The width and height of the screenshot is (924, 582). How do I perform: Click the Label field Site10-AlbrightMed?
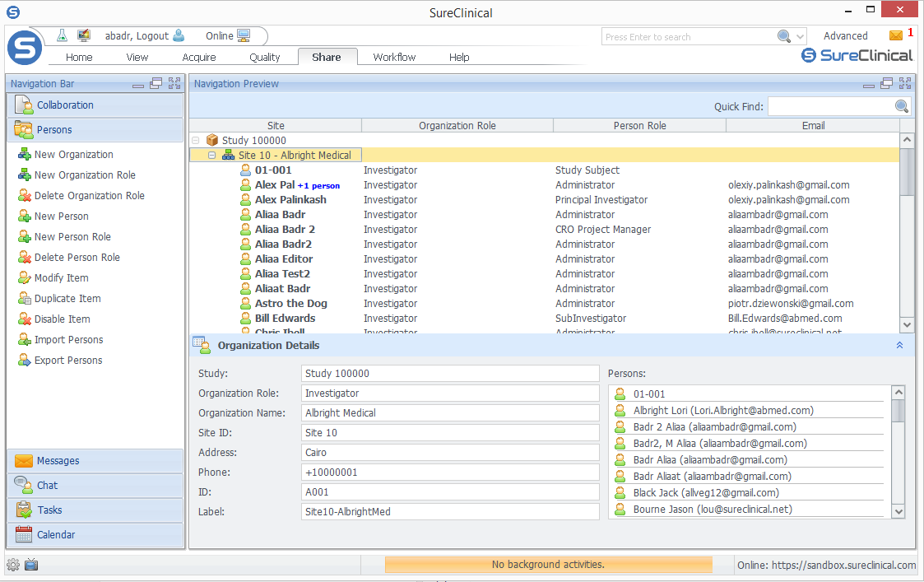click(450, 512)
